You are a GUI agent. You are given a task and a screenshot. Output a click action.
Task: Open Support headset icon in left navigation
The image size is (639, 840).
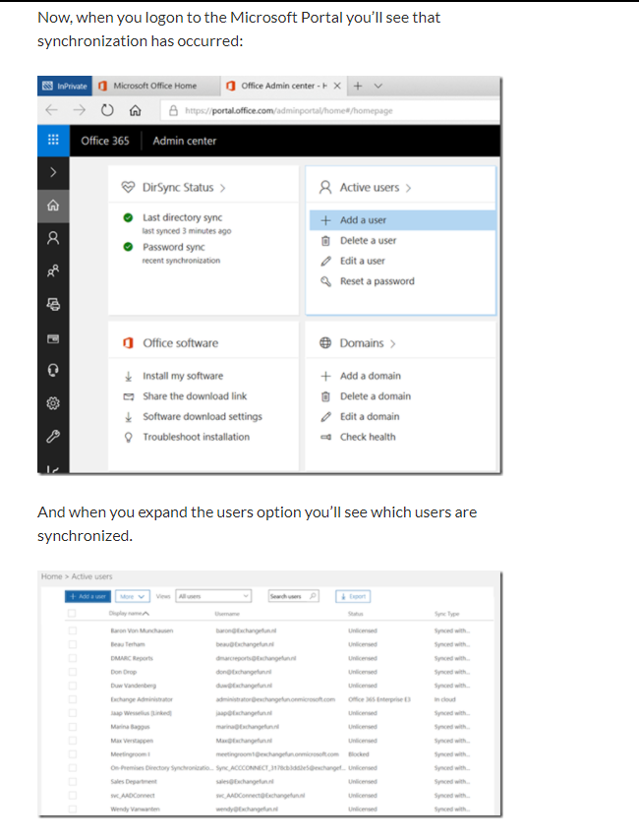[53, 370]
